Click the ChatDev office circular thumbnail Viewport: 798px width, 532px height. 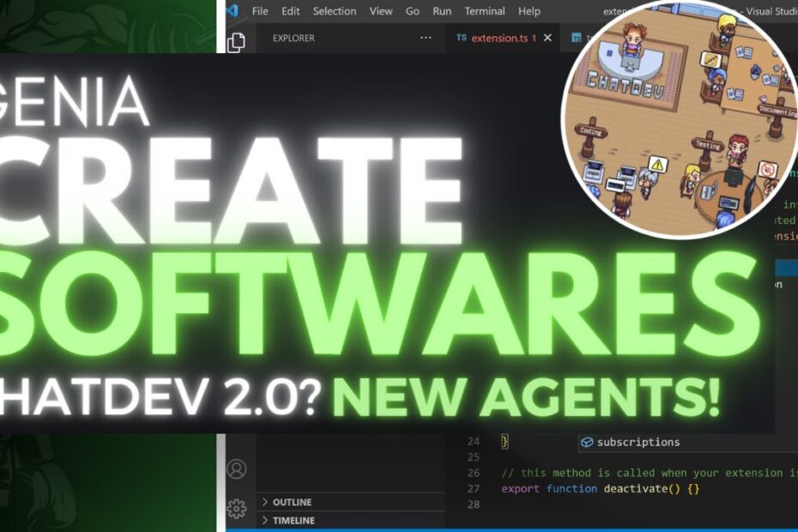(680, 119)
